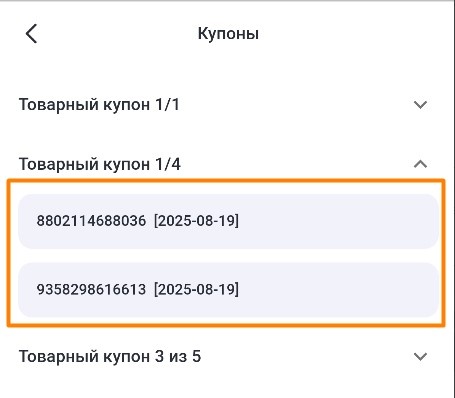455x398 pixels.
Task: Tap the Товарный купон 3 из 5 label
Action: point(110,356)
